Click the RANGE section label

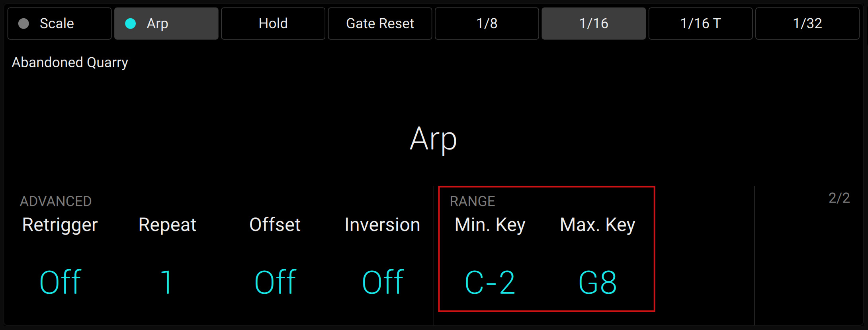[472, 201]
